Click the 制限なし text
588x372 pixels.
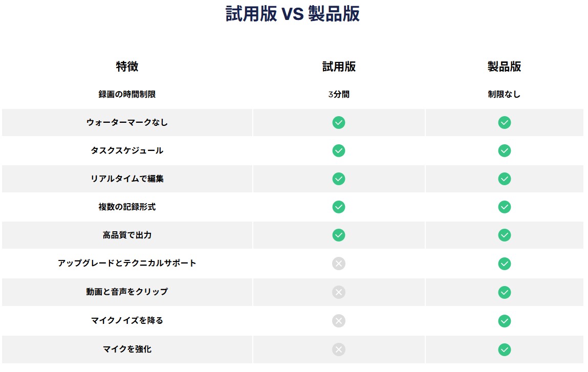tap(504, 94)
